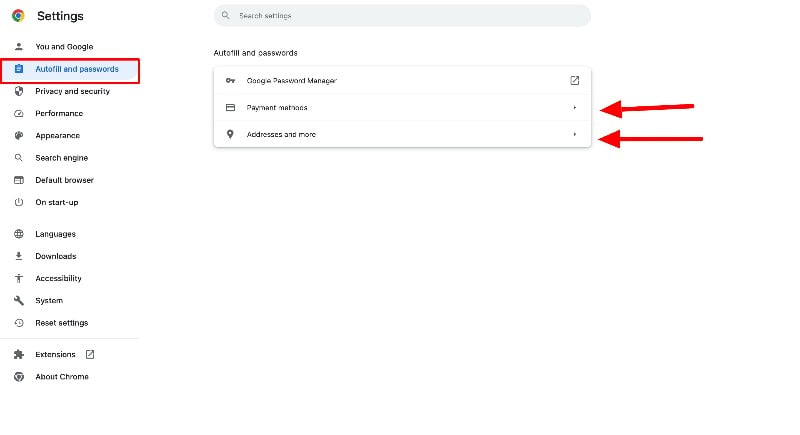Click the Appearance palette icon
This screenshot has width=800, height=435.
(18, 135)
